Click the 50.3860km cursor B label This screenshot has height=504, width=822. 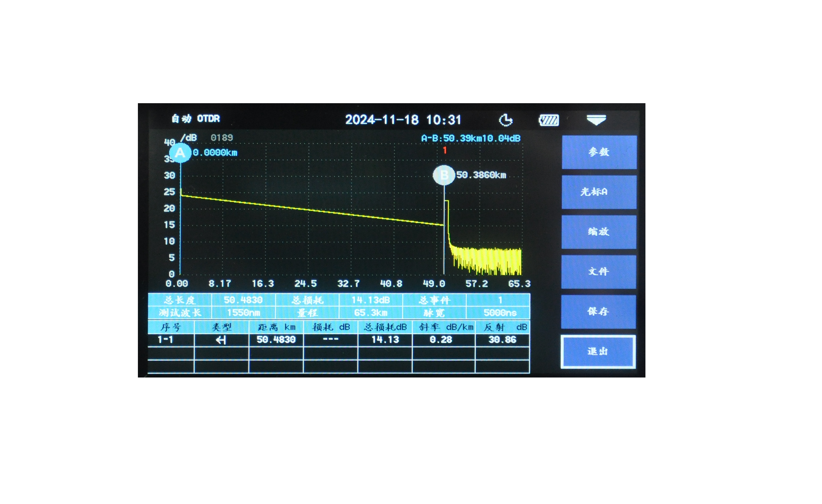coord(481,175)
